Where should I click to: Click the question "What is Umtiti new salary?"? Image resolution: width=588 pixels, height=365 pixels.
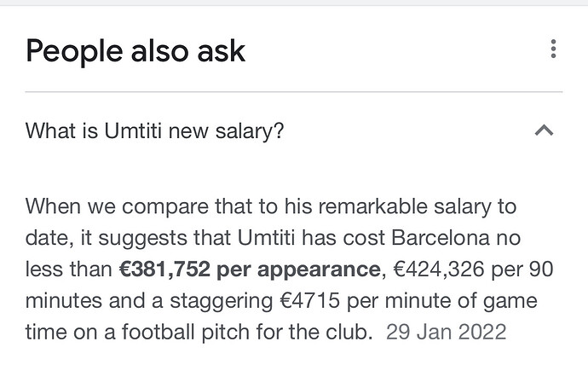click(x=154, y=131)
